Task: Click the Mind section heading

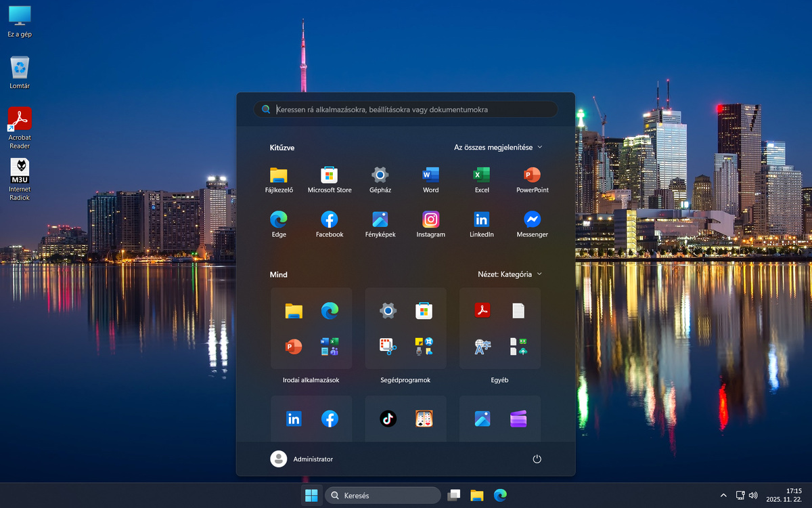Action: pos(279,274)
